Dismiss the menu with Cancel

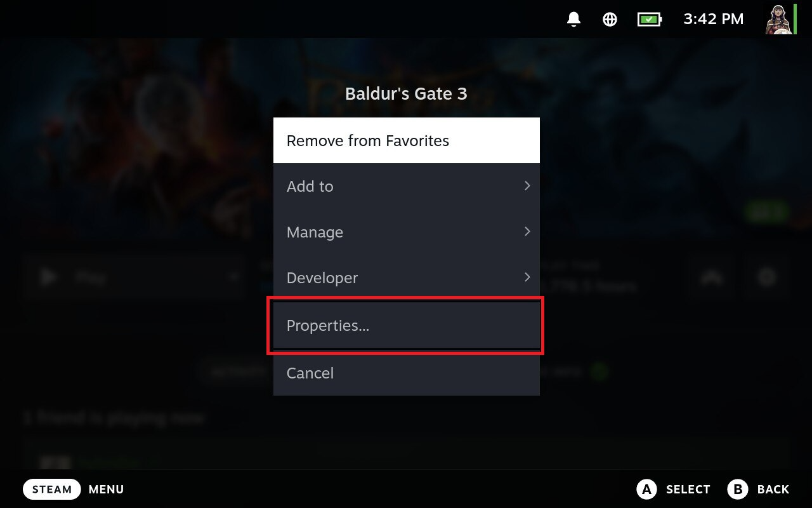click(x=407, y=373)
